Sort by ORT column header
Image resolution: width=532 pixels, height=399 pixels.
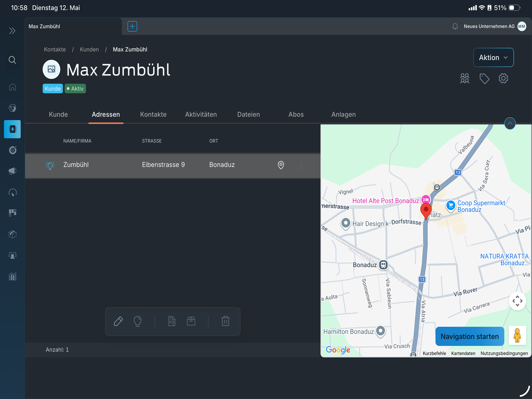[214, 141]
